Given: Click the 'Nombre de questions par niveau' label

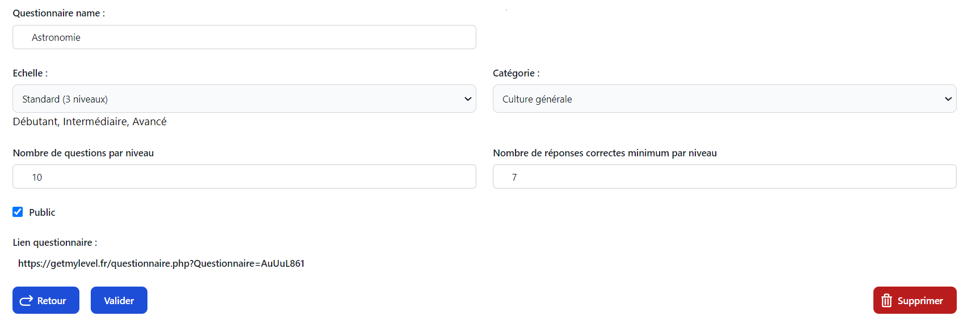Looking at the screenshot, I should [83, 153].
